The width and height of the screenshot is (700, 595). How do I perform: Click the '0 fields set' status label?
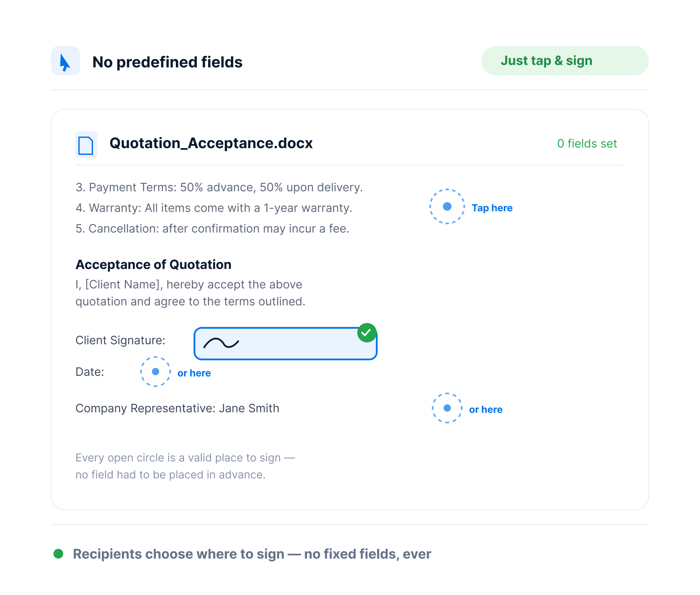click(x=587, y=144)
